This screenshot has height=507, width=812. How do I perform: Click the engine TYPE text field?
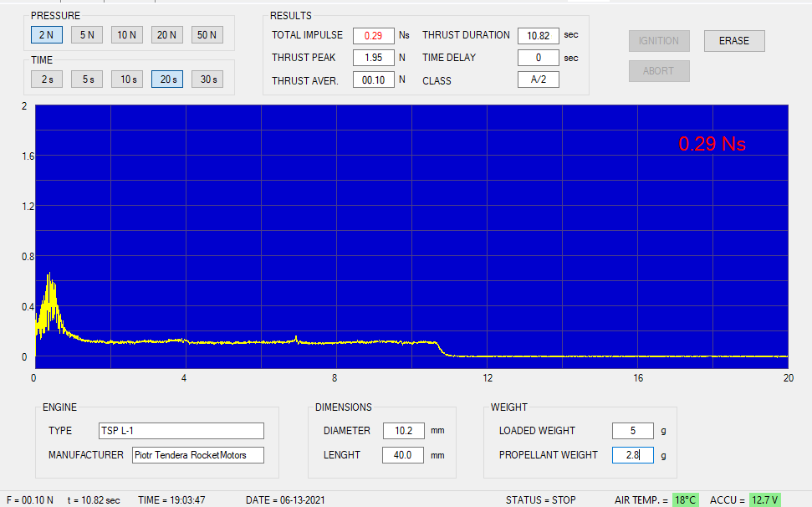click(181, 431)
